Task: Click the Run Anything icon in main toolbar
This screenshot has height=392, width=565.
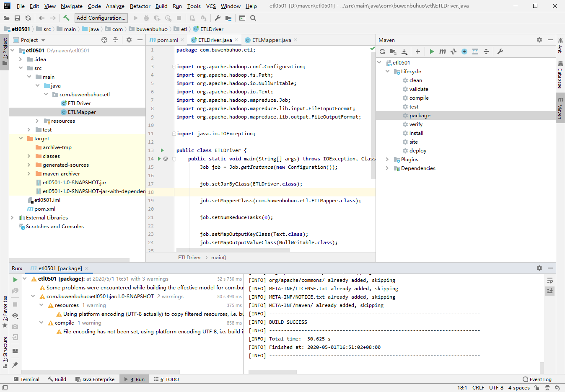Action: (x=242, y=18)
